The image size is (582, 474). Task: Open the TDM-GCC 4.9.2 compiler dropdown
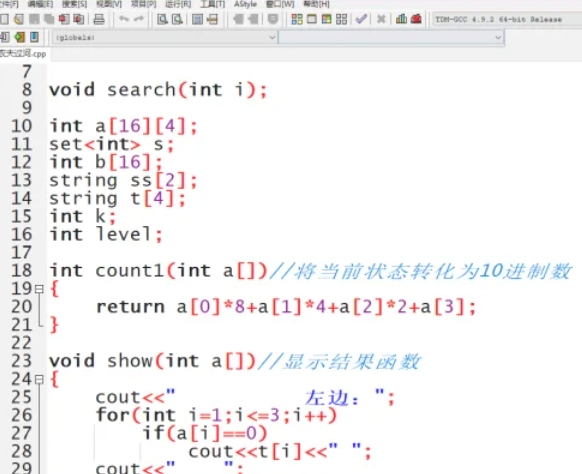point(507,19)
